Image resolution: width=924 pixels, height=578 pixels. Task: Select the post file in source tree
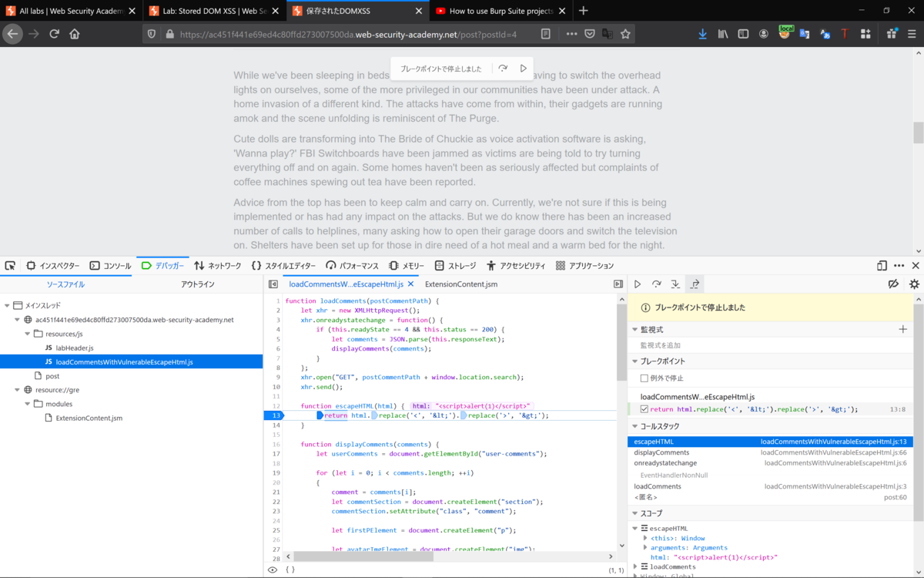[x=52, y=376]
